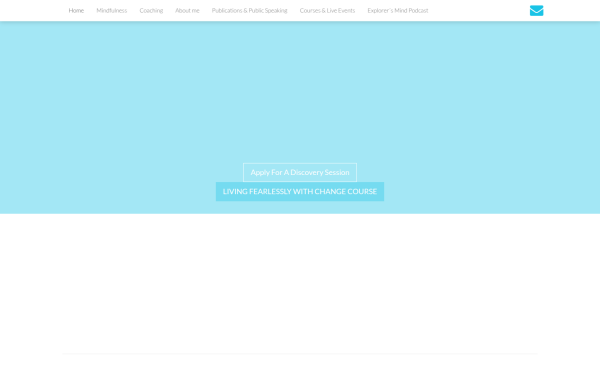The width and height of the screenshot is (600, 375).
Task: Learn about the author via About me
Action: 187,11
